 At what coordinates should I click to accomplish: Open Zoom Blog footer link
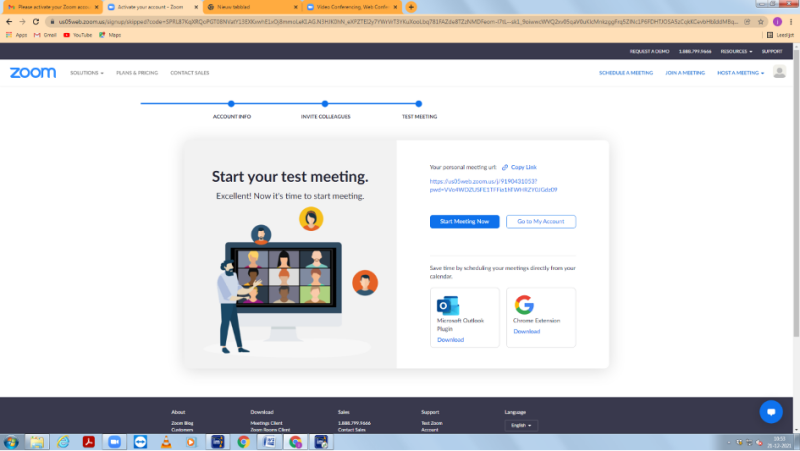pyautogui.click(x=182, y=423)
